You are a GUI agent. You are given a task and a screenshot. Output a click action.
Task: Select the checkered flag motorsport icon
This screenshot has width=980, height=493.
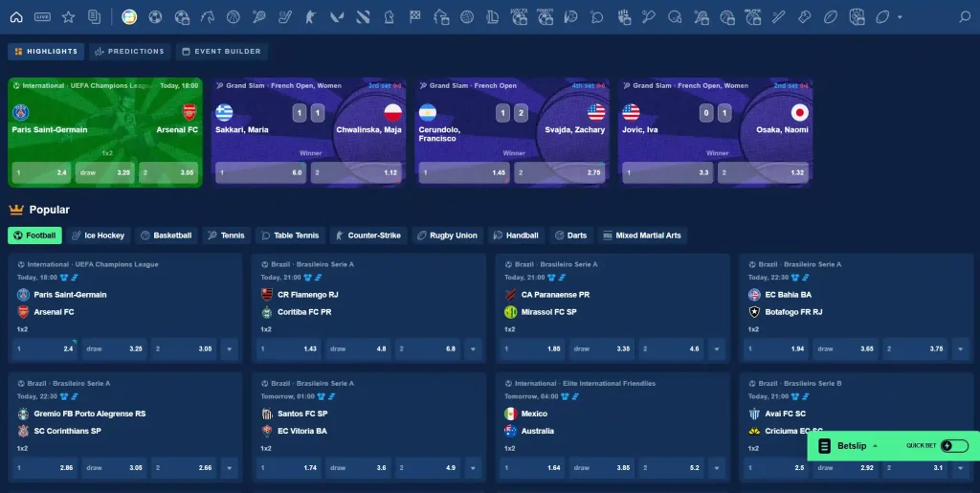pos(415,17)
